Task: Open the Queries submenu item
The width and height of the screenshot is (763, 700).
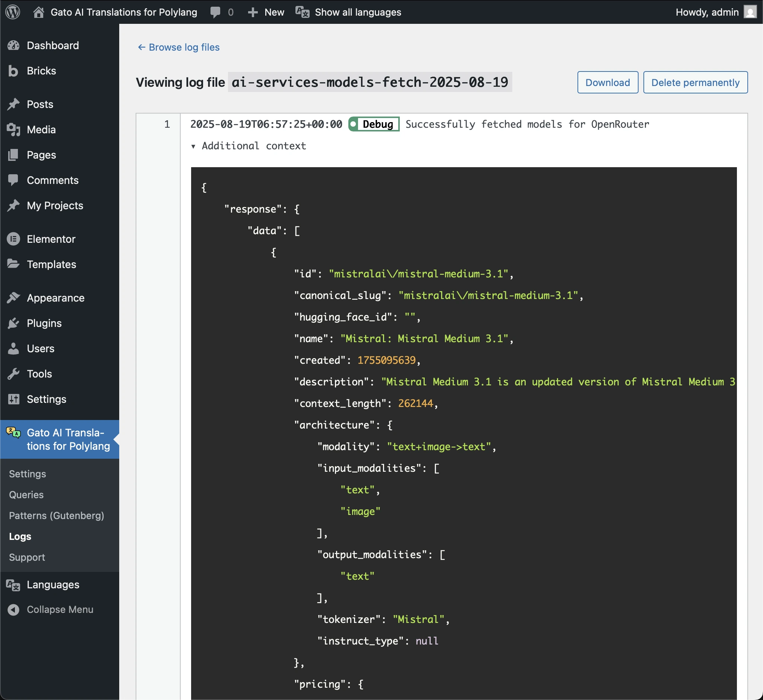Action: pyautogui.click(x=26, y=495)
